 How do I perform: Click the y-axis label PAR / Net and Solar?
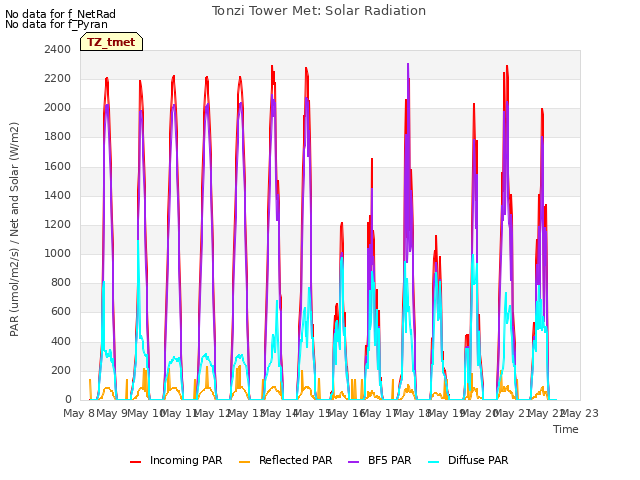14,229
